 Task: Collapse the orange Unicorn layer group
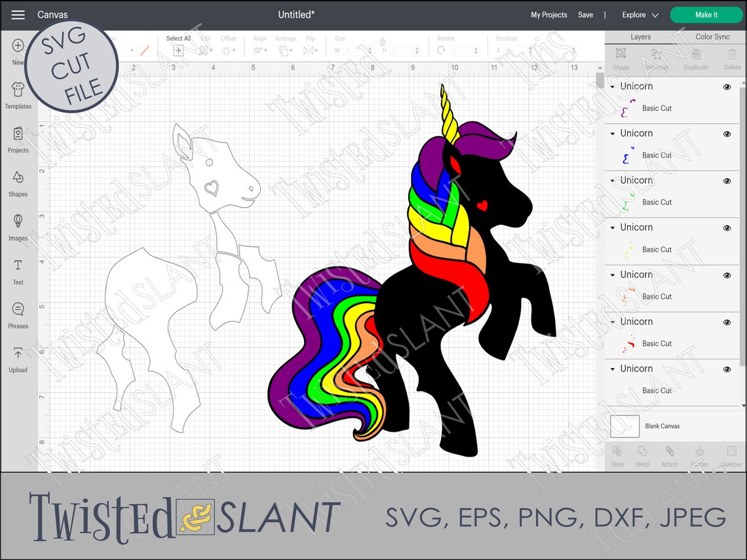(x=613, y=275)
